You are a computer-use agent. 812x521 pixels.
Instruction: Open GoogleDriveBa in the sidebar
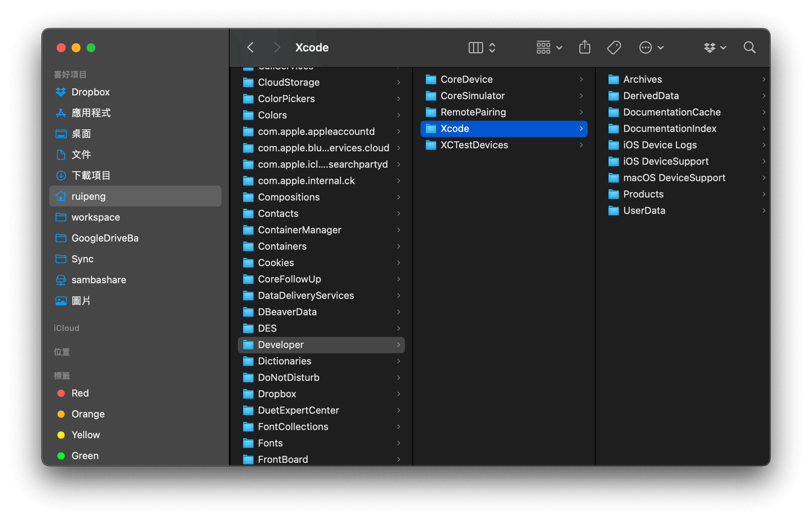coord(135,238)
